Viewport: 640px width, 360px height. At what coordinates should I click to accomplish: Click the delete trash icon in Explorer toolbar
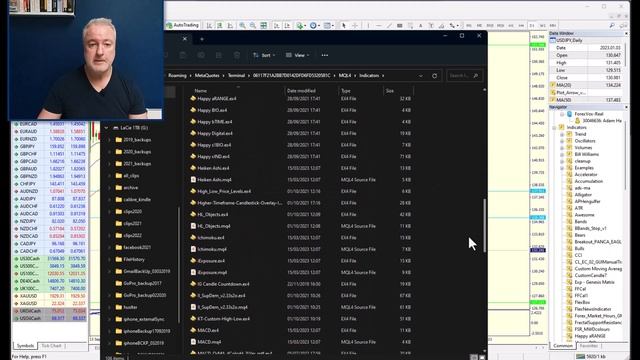click(237, 55)
